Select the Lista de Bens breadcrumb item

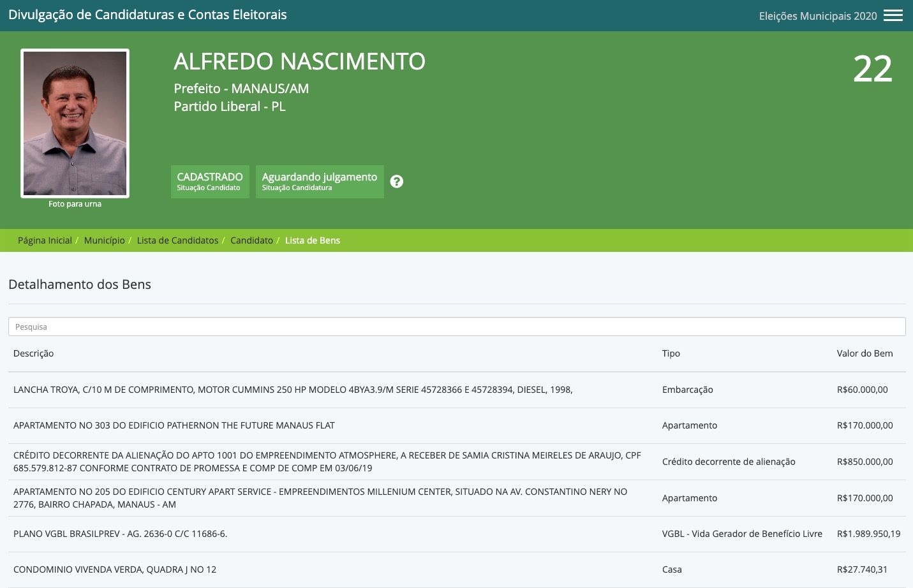coord(312,240)
